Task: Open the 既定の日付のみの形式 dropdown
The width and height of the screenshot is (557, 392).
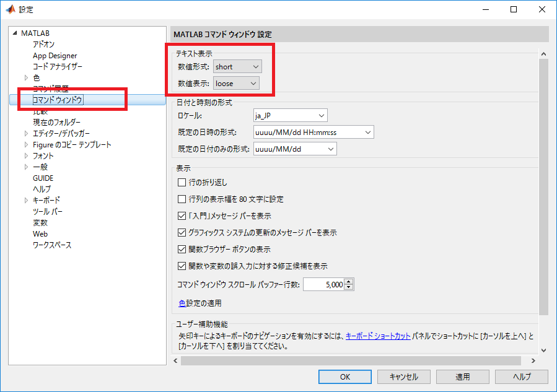Action: [295, 149]
